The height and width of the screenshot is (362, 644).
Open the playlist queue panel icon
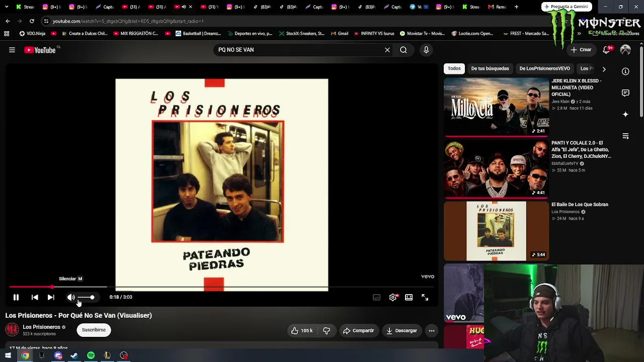click(x=625, y=136)
